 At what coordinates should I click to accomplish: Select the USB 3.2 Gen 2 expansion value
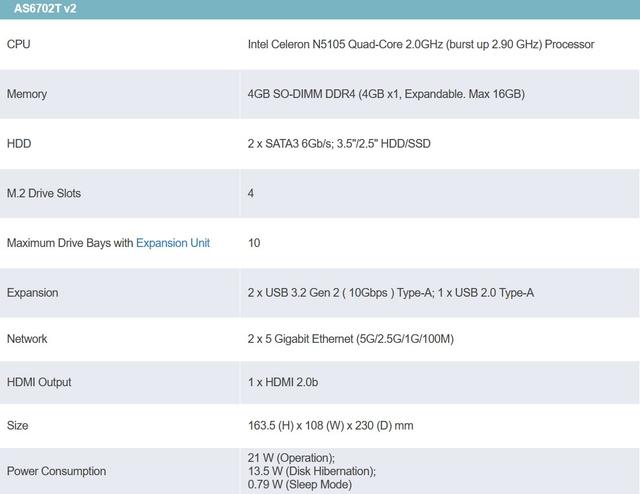click(391, 293)
